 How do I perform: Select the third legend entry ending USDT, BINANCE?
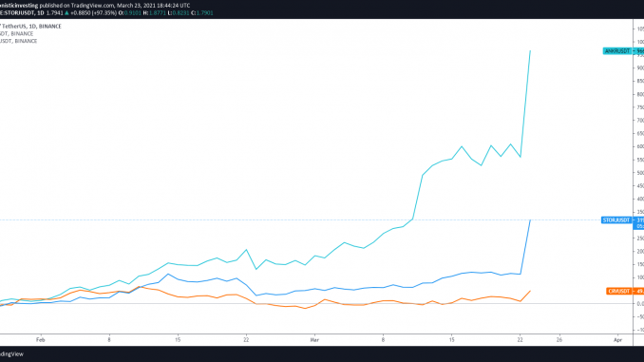tap(18, 41)
